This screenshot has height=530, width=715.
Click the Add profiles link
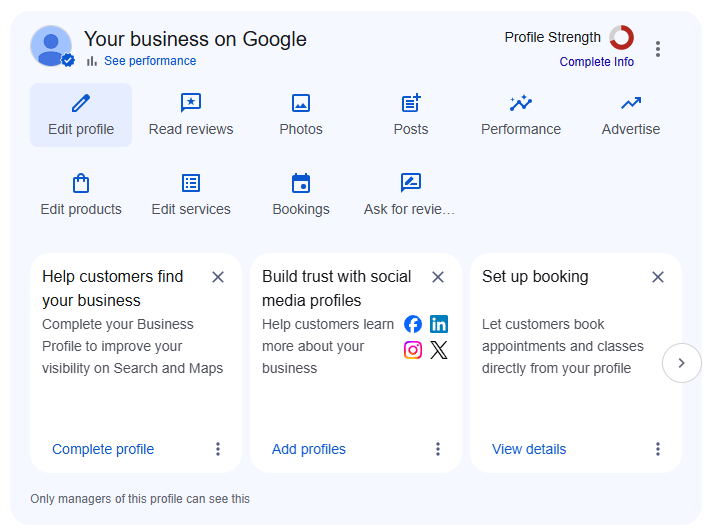(x=309, y=449)
